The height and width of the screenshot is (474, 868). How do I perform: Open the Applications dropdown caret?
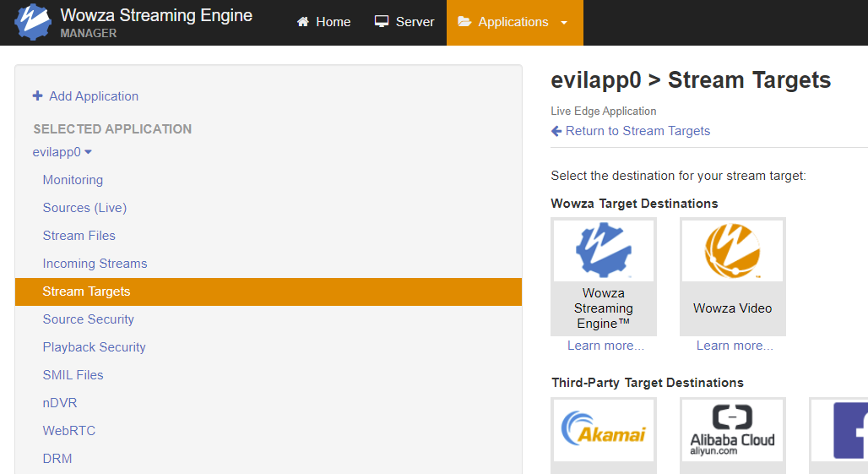(x=564, y=23)
